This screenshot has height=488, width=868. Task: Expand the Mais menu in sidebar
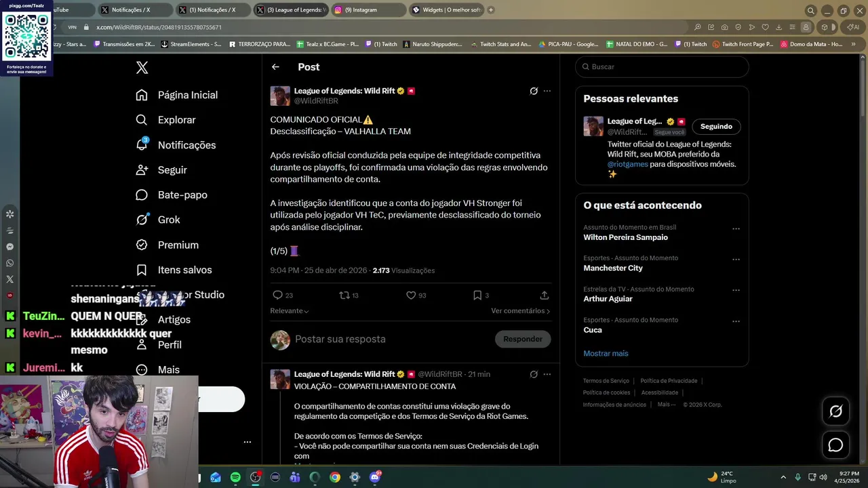point(158,369)
